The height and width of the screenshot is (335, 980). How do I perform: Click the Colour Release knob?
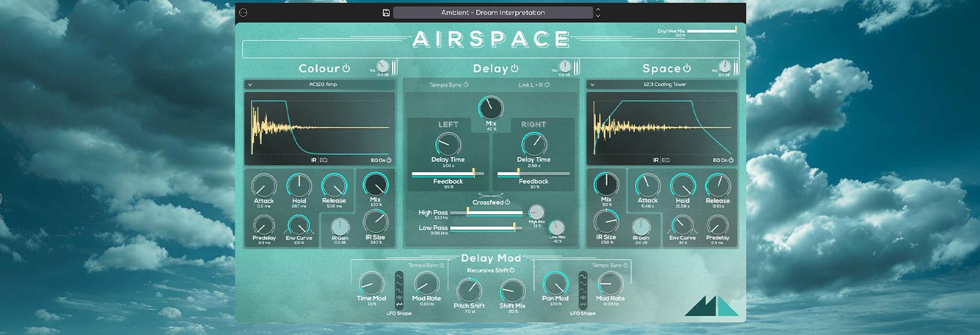[334, 185]
